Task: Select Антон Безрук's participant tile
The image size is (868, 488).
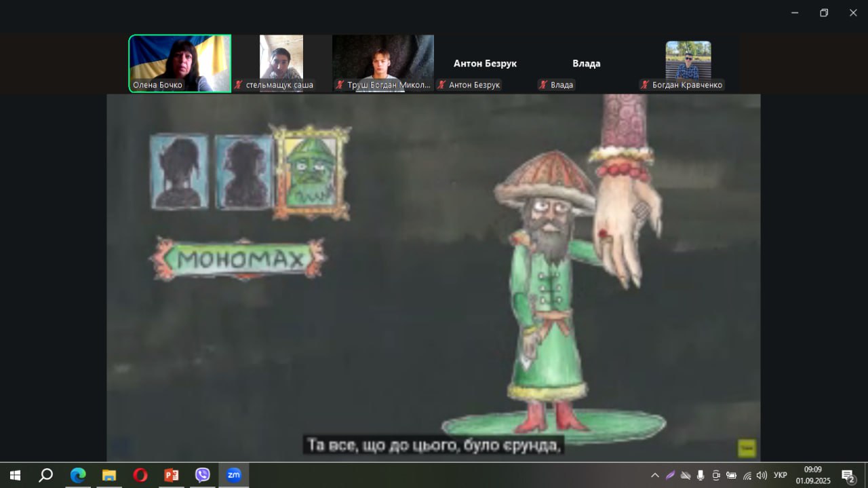Action: (x=485, y=63)
